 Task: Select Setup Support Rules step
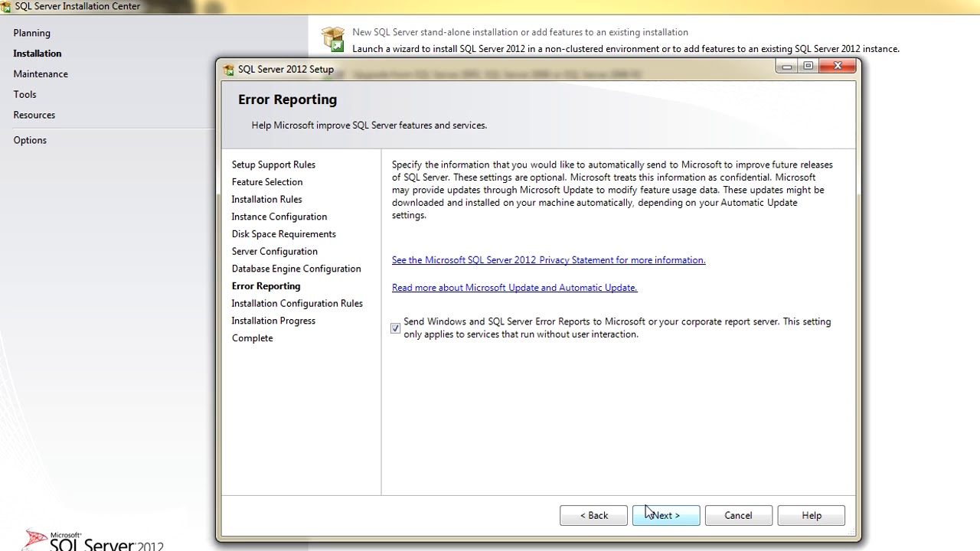273,165
